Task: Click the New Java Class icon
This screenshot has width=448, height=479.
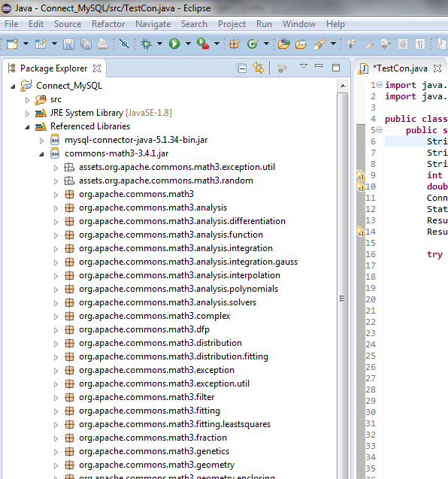Action: pos(253,44)
